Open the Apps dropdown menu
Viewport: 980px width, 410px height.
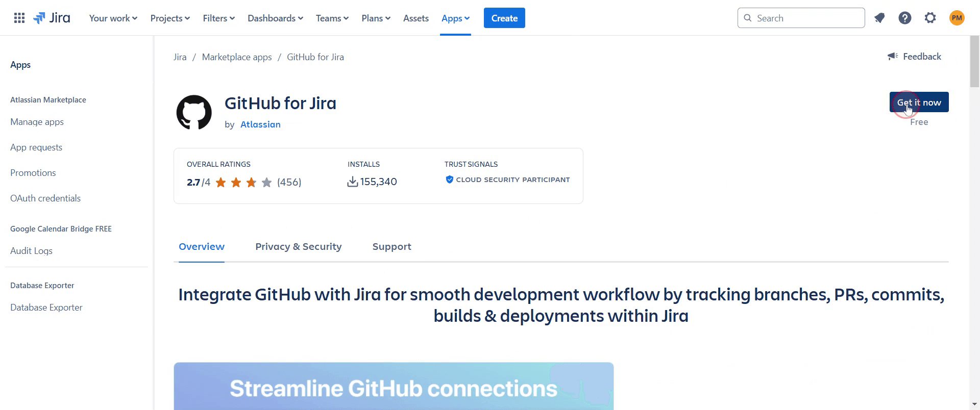(456, 18)
